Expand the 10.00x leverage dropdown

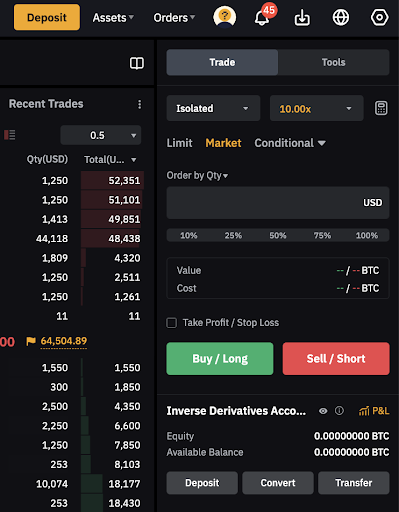click(316, 108)
